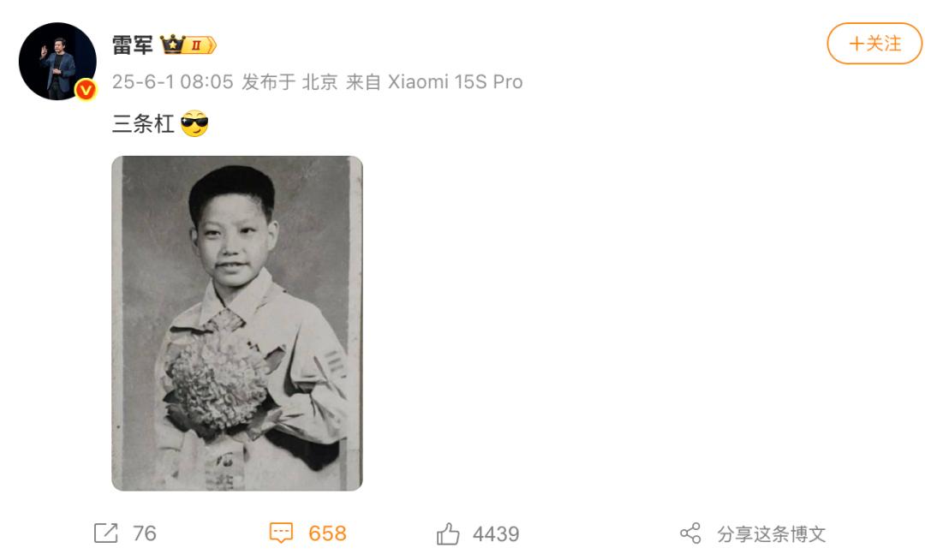
Task: Click the repost count 76
Action: pos(145,533)
